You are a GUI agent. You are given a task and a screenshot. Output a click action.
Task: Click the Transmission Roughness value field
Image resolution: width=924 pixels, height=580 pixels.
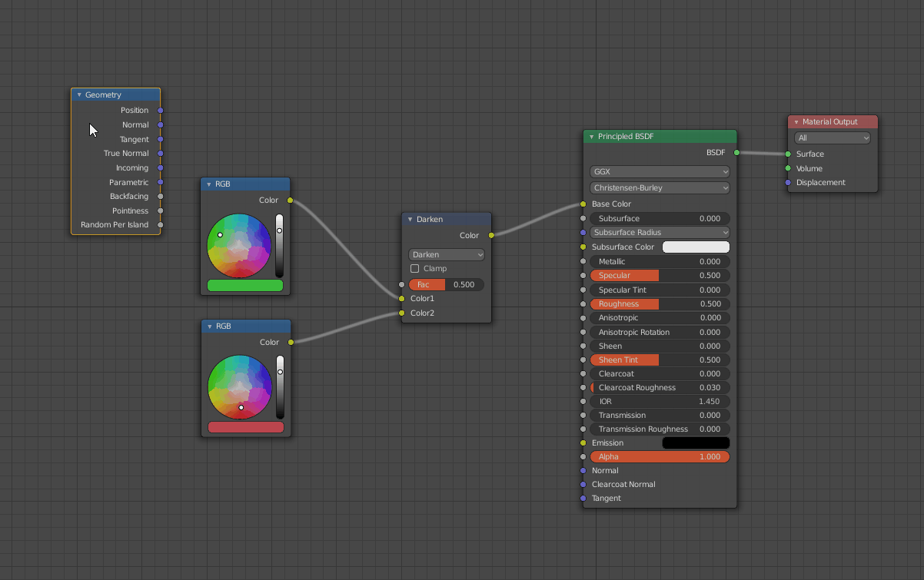[x=660, y=429]
